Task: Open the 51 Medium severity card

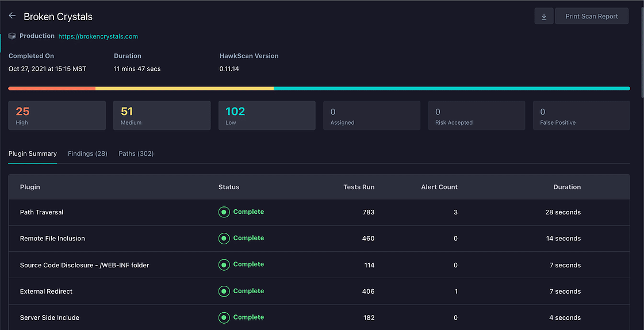Action: 162,116
